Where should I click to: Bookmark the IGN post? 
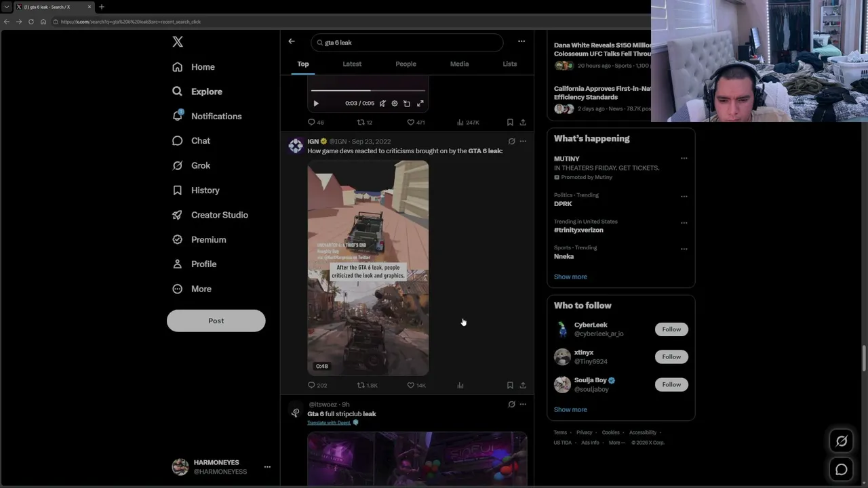[510, 386]
